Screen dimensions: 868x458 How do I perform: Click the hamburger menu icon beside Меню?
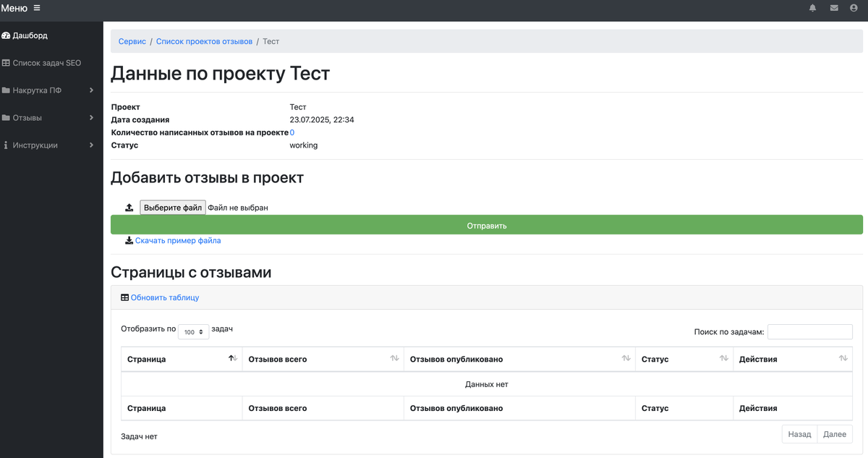pyautogui.click(x=35, y=8)
